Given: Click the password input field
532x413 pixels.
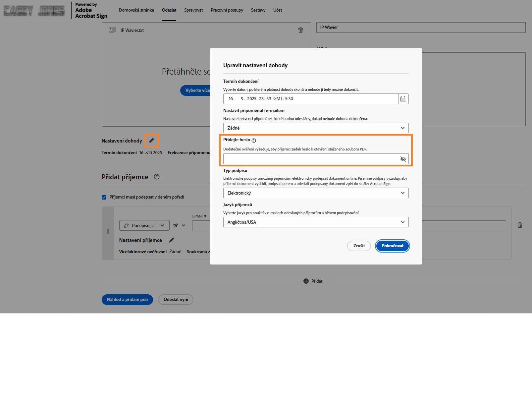Looking at the screenshot, I should (311, 159).
